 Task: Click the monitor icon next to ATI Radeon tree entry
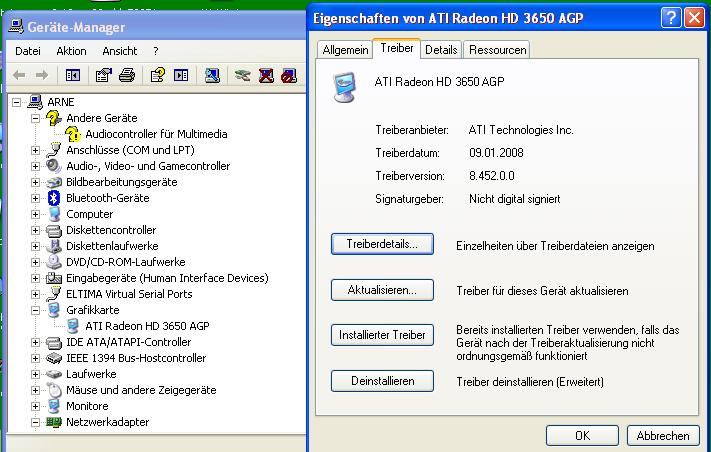point(73,326)
